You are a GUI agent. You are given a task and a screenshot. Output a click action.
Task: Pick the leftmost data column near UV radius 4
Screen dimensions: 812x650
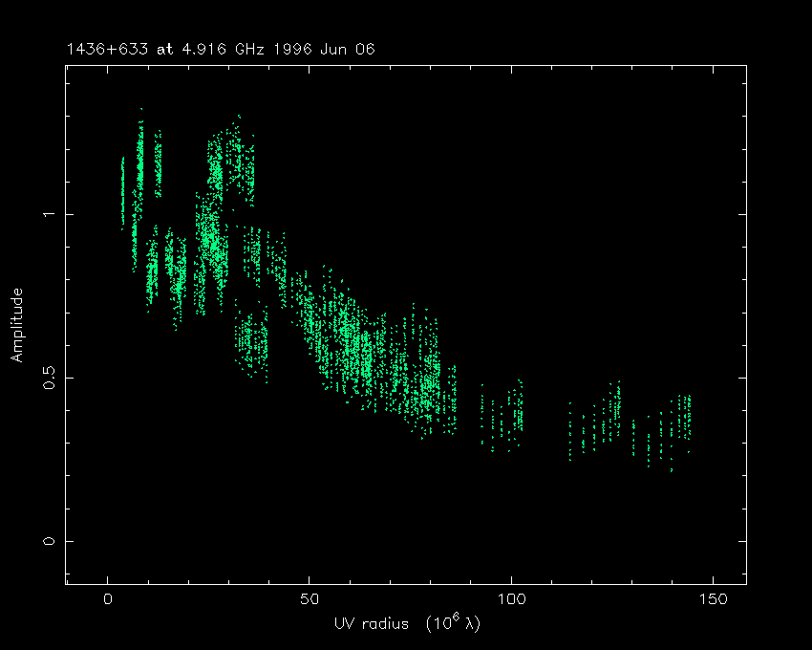(x=122, y=191)
